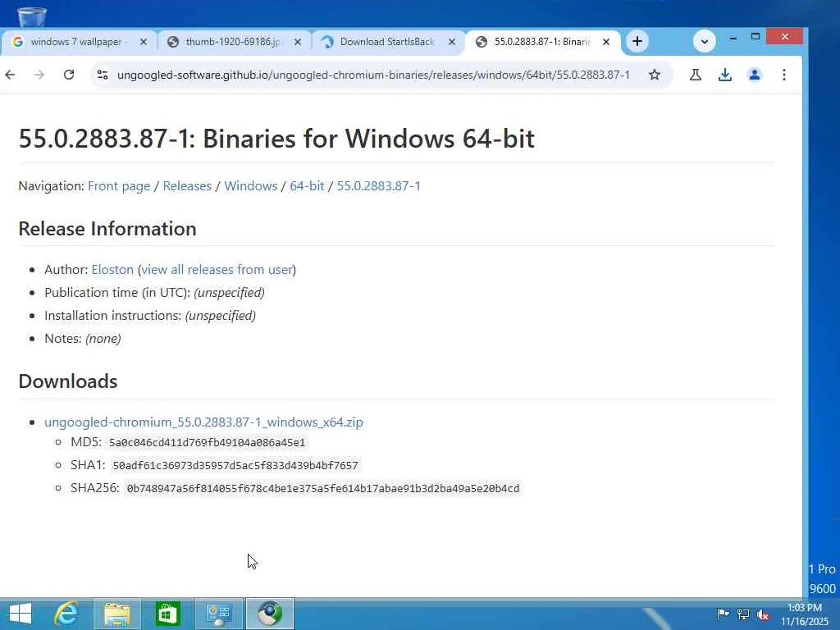
Task: Minimize the browser window
Action: pyautogui.click(x=733, y=37)
